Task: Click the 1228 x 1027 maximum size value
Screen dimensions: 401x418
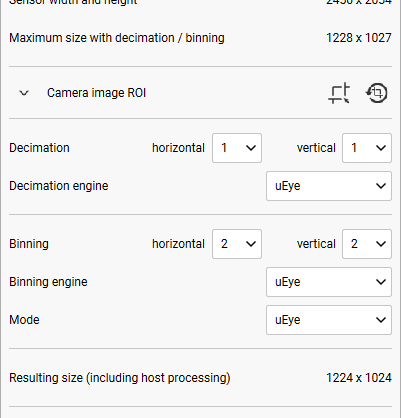Action: coord(359,38)
